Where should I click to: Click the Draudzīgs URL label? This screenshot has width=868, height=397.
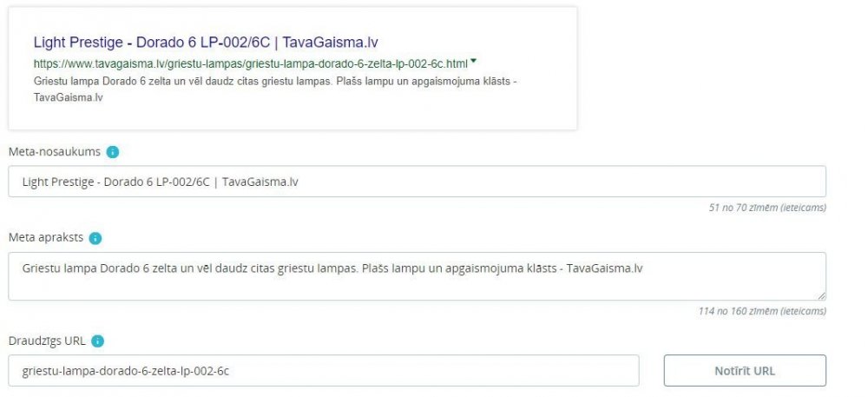click(47, 341)
